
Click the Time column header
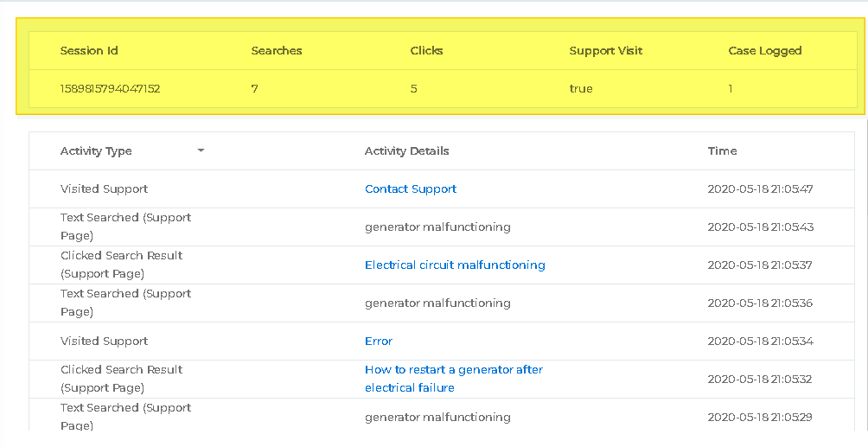722,150
